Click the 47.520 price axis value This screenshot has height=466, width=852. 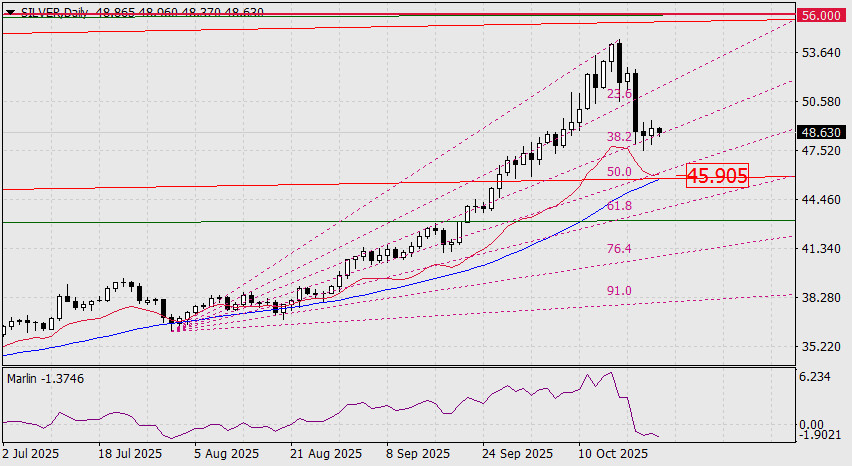click(x=821, y=150)
